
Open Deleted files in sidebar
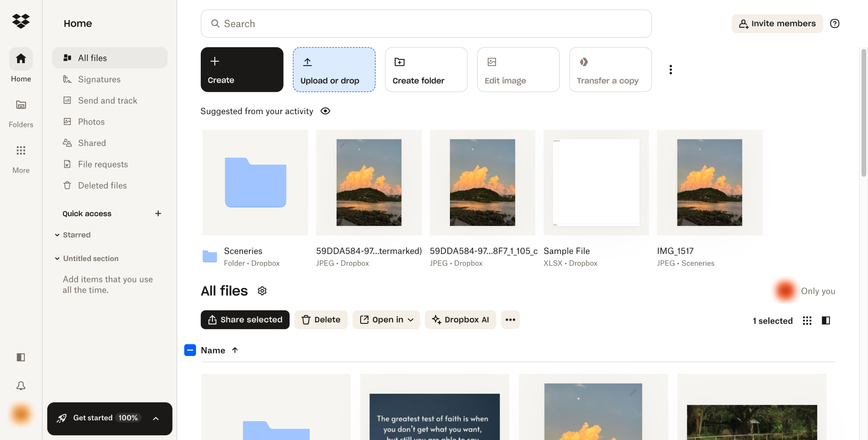(102, 185)
